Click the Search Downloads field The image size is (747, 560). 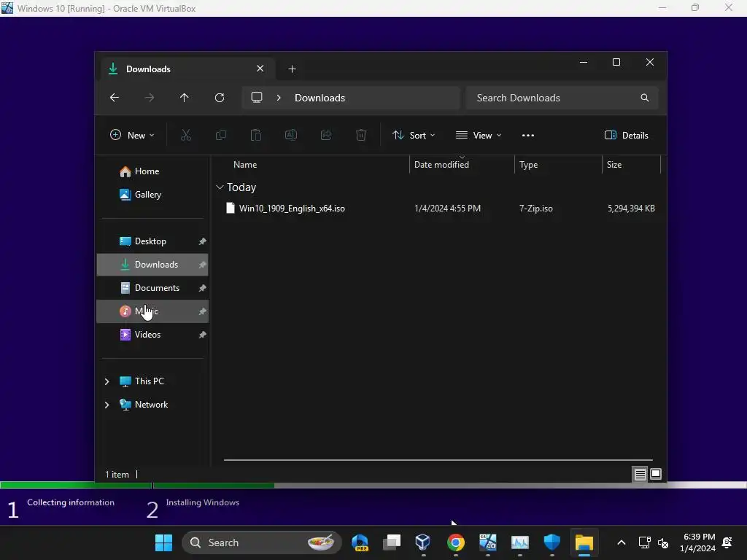(x=562, y=98)
